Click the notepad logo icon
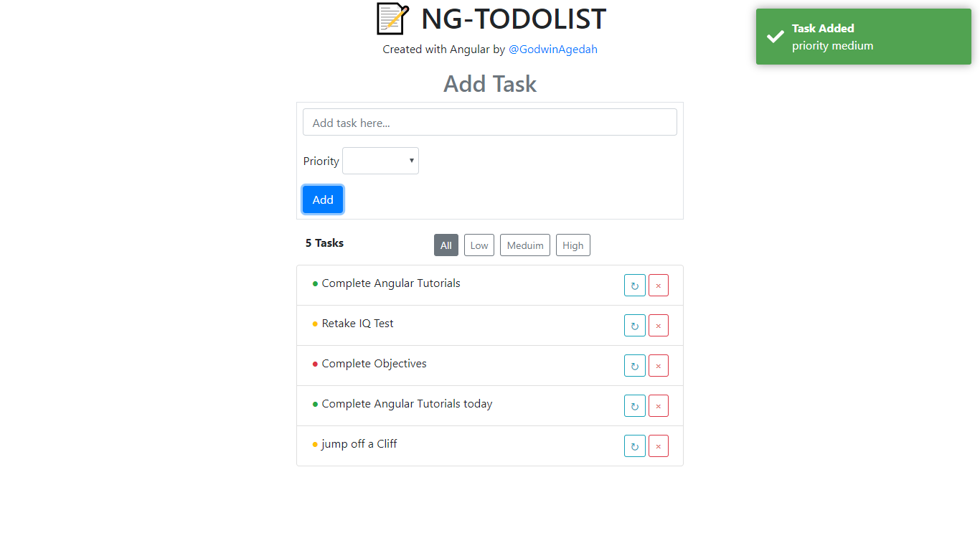980x551 pixels. (x=392, y=19)
